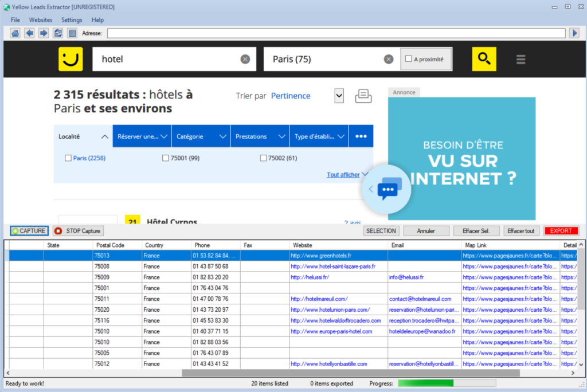The width and height of the screenshot is (587, 392).
Task: Open the Settings menu
Action: coord(72,20)
